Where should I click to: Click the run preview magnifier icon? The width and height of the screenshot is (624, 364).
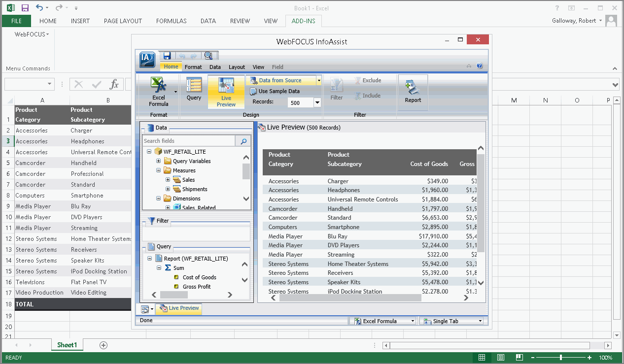(208, 56)
